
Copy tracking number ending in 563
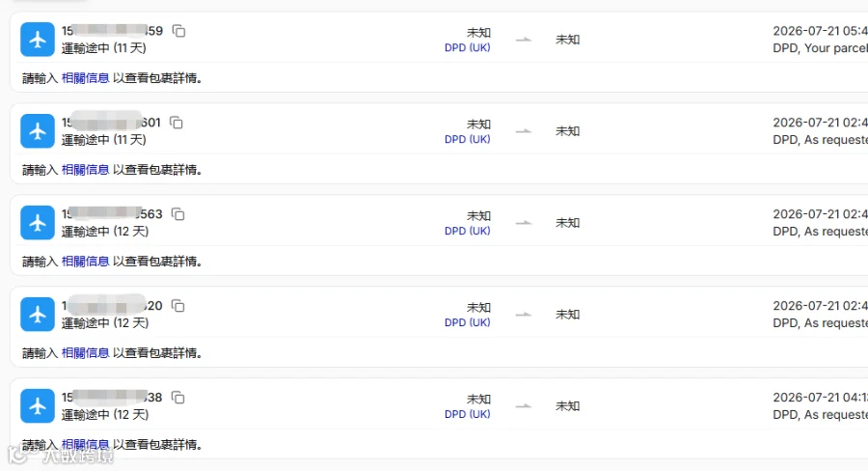coord(178,214)
